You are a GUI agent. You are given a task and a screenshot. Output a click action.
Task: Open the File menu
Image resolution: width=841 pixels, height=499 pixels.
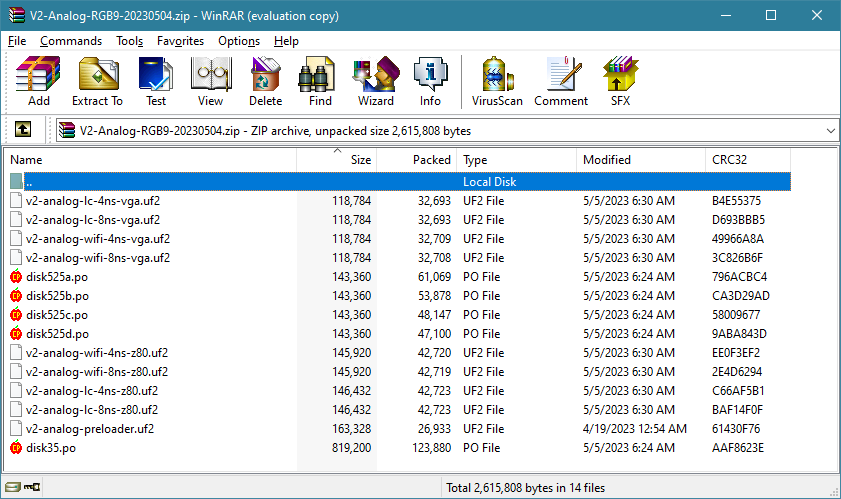(17, 41)
